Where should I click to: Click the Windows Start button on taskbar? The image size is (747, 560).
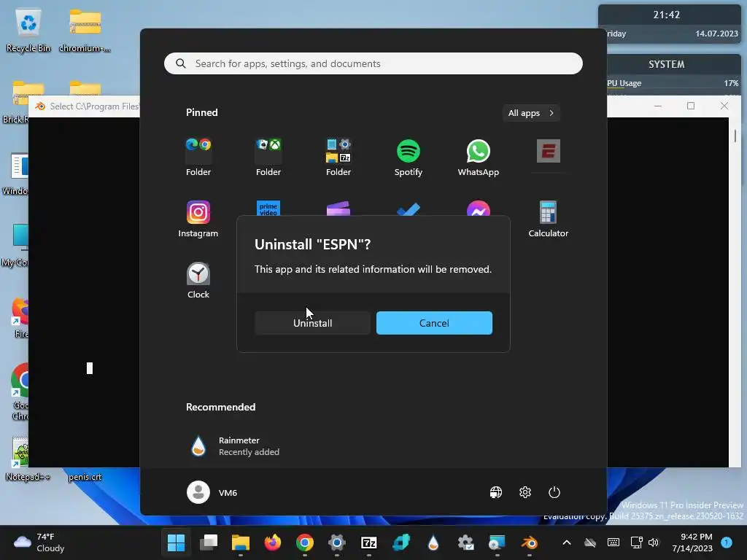tap(177, 542)
